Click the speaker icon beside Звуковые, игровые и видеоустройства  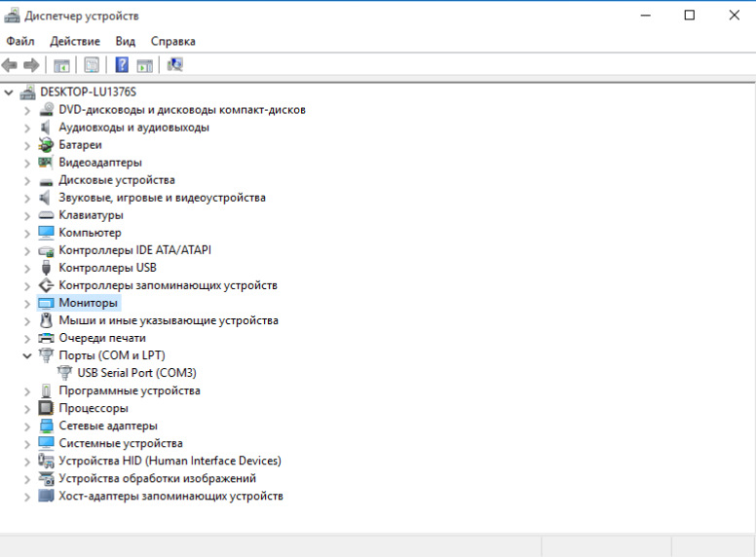pyautogui.click(x=46, y=198)
